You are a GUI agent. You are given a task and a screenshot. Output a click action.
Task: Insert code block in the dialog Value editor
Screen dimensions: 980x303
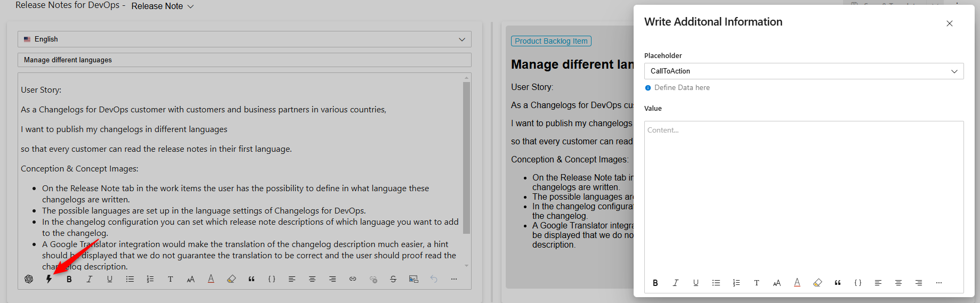[858, 283]
